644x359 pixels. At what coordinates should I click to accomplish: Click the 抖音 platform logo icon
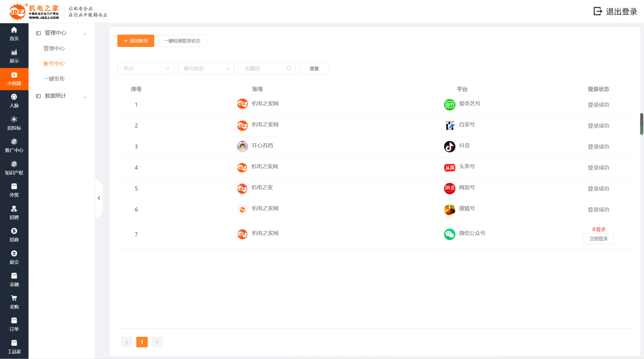click(x=449, y=147)
